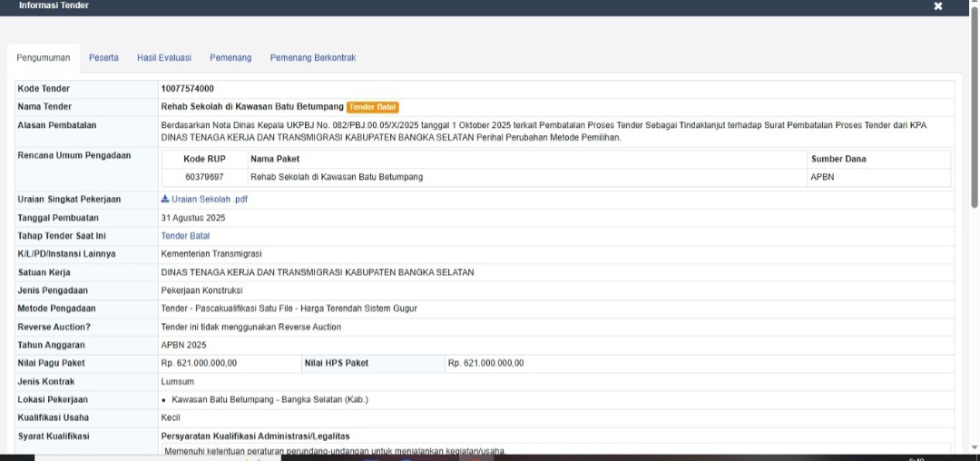Select the Pemenang Berkontrak tab
The image size is (980, 461).
[312, 58]
